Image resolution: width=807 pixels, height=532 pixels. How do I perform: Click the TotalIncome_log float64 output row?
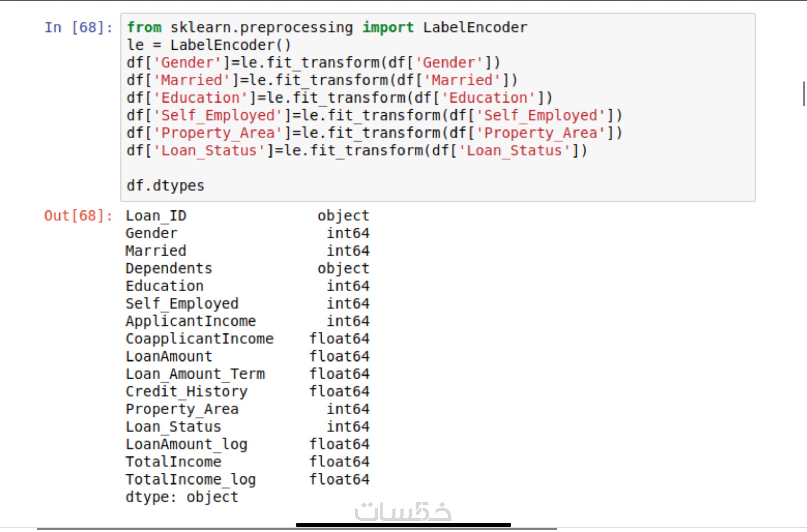247,479
